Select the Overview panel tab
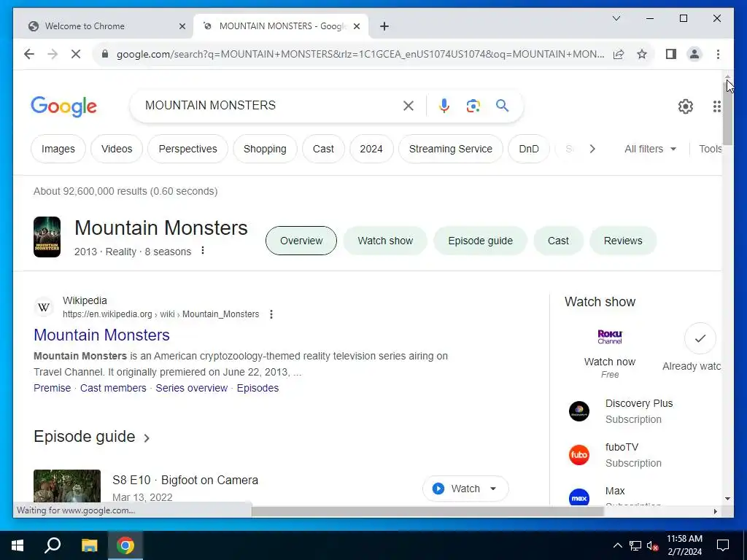 (301, 241)
